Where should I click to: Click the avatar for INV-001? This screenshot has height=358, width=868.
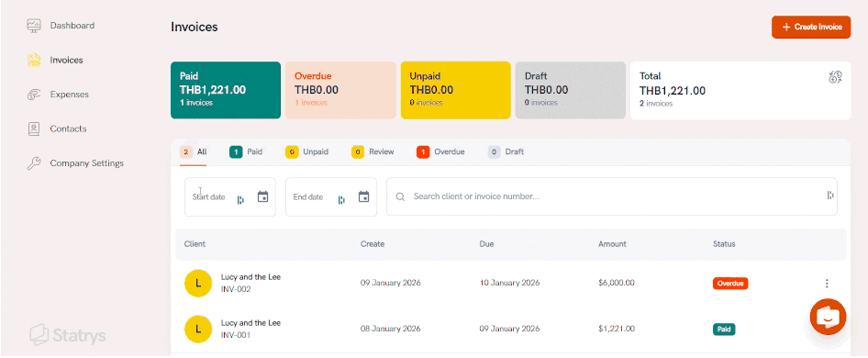[x=198, y=330]
